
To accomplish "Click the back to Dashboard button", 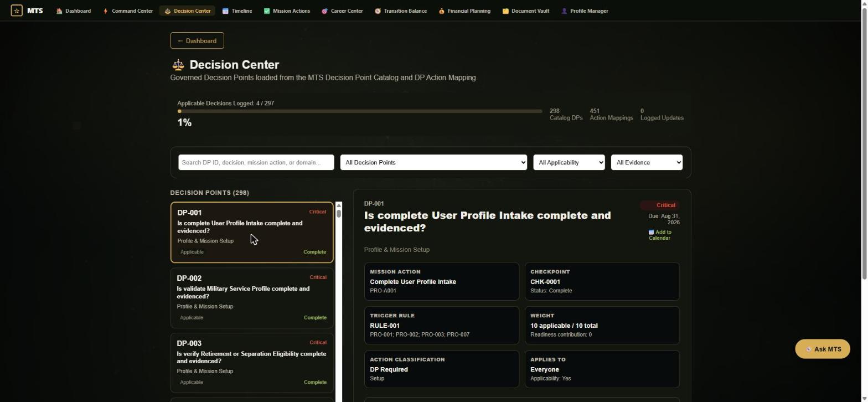I will 197,40.
